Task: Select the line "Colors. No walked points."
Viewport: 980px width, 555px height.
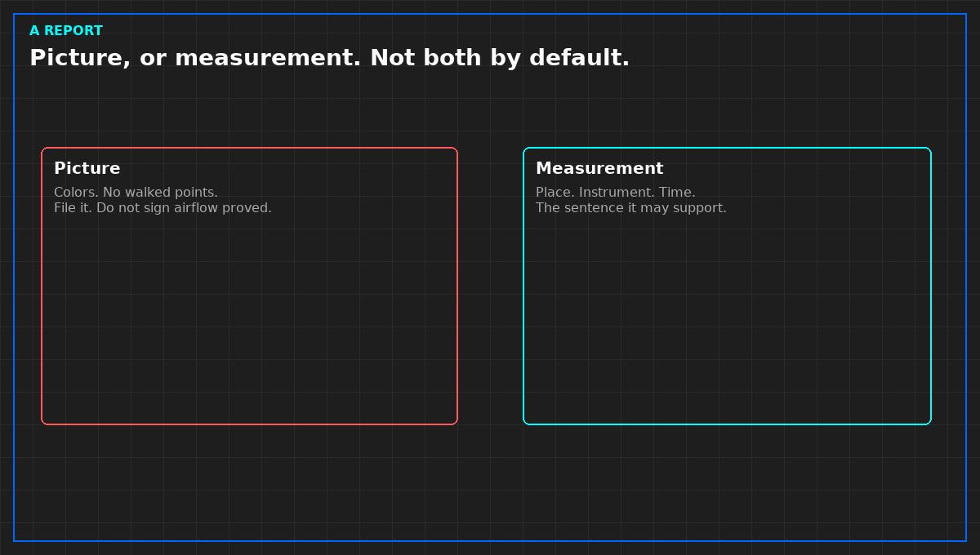Action: 136,193
